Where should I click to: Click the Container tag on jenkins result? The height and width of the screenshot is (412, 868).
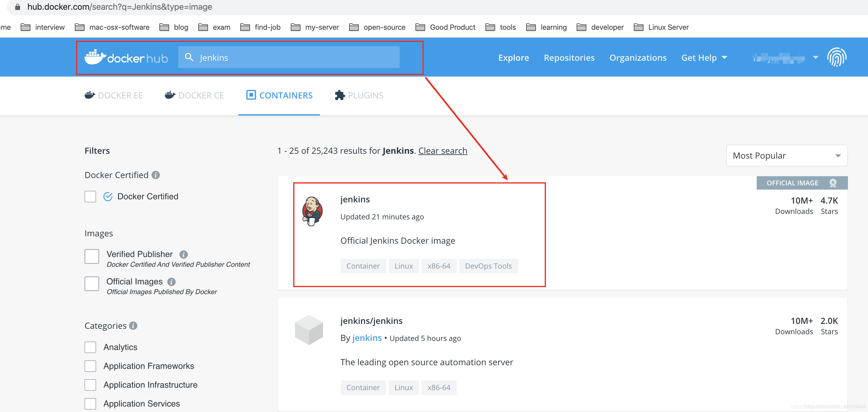(x=363, y=266)
